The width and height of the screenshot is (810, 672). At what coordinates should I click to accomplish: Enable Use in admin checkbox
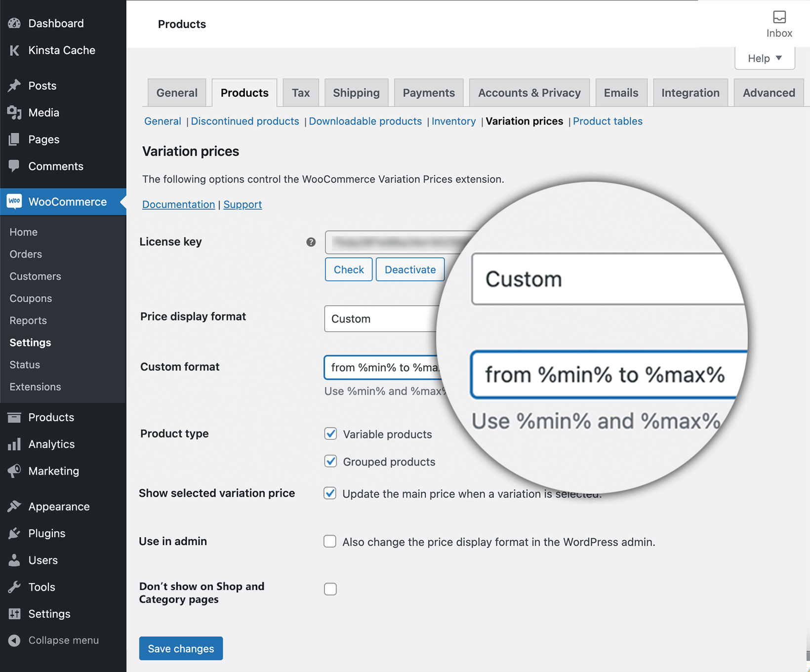pos(330,541)
